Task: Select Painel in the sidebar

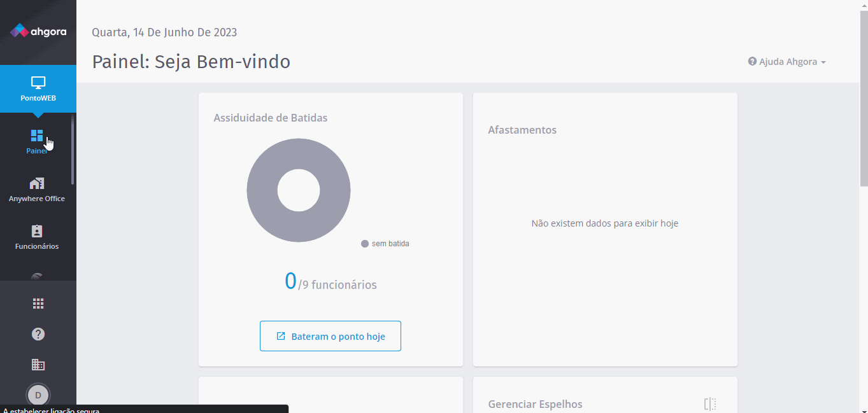Action: pyautogui.click(x=38, y=140)
